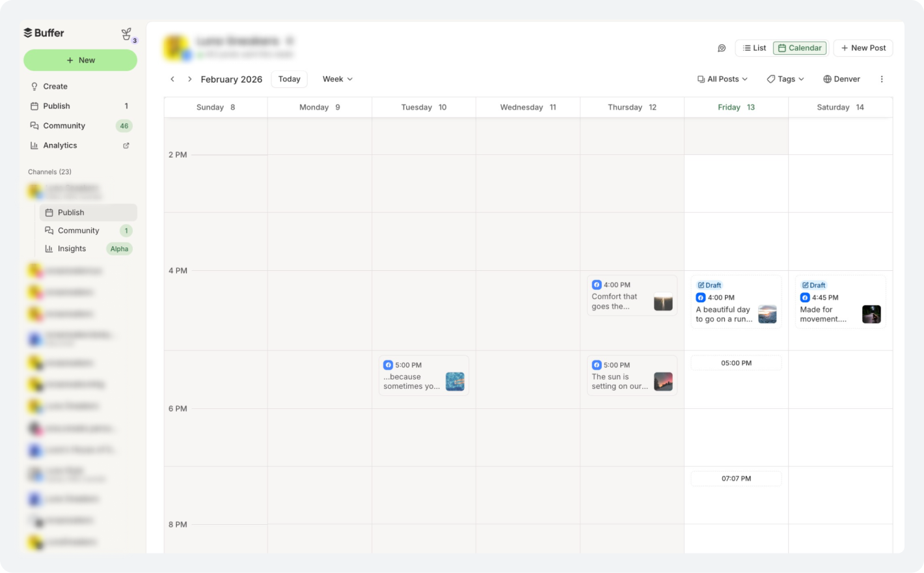Click the ocean thumbnail on Tuesday's post
Viewport: 924px width, 573px height.
pyautogui.click(x=455, y=382)
